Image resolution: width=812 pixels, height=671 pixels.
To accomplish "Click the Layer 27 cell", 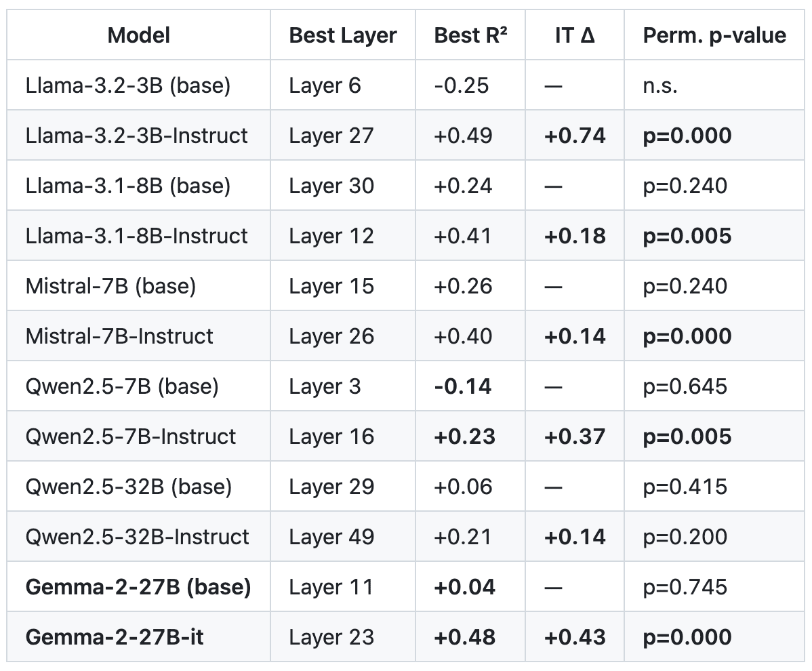I will [x=331, y=136].
